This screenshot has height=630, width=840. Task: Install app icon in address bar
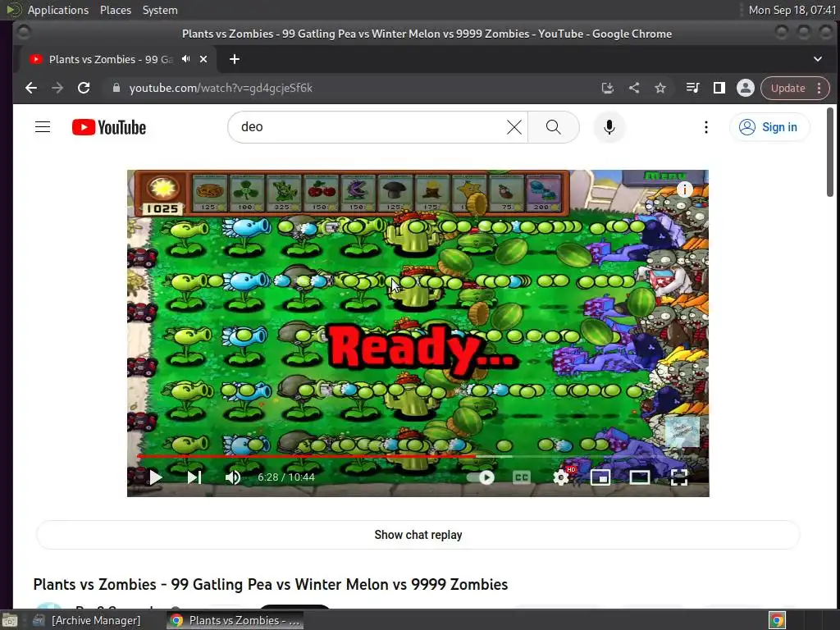(608, 88)
